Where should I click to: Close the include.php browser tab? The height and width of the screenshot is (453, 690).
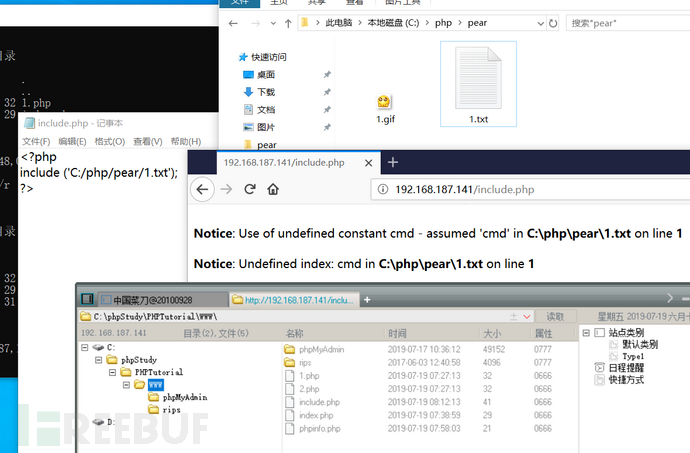coord(369,163)
